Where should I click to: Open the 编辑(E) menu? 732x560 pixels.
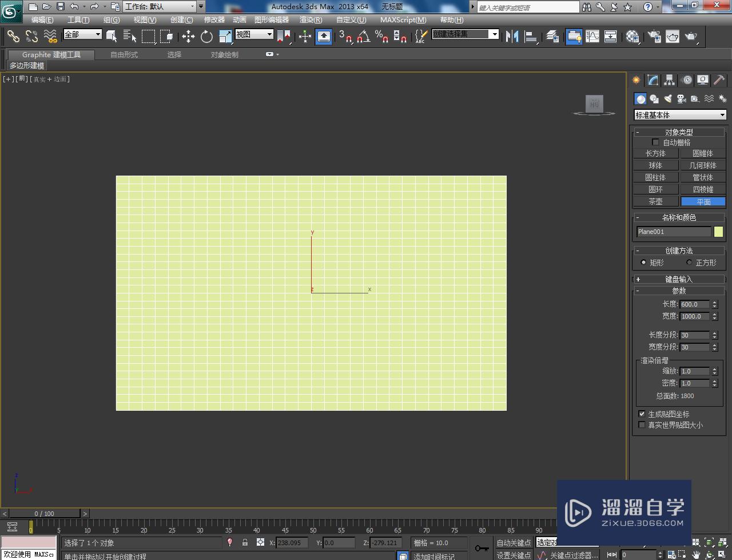(42, 20)
